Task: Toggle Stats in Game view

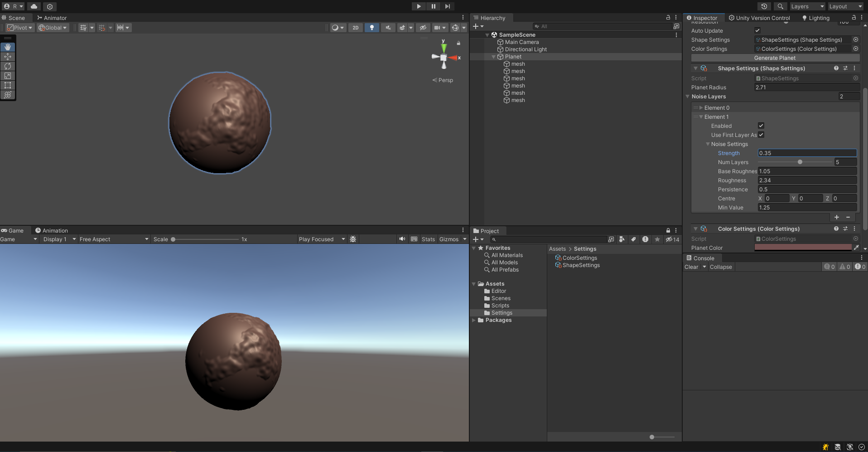Action: [x=428, y=239]
